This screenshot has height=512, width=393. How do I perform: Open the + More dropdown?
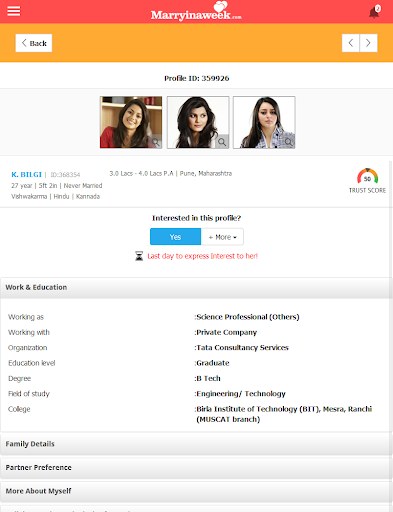222,237
